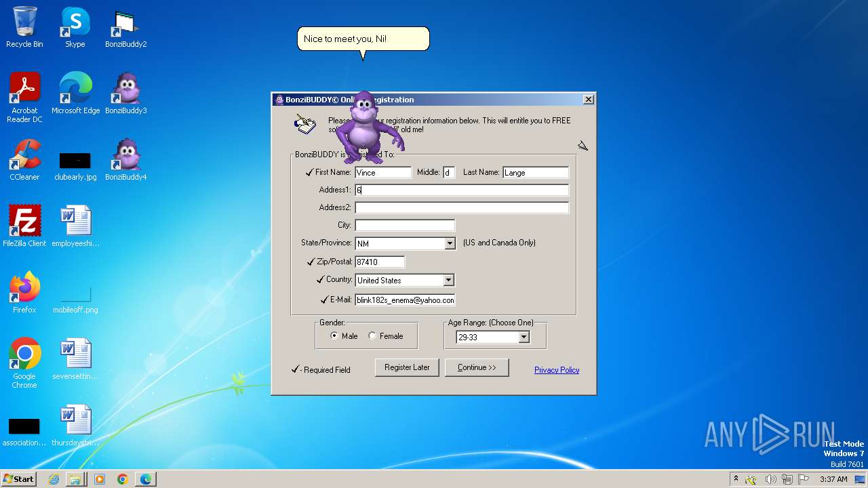
Task: Open the Microsoft Edge desktop shortcut
Action: coord(75,94)
